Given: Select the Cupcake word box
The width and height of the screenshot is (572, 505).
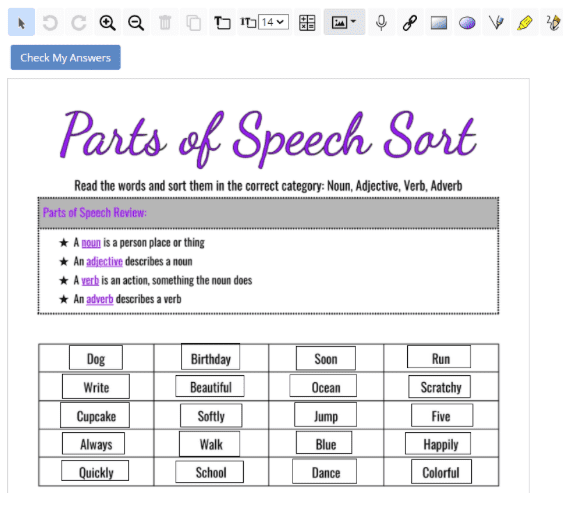Looking at the screenshot, I should pos(95,415).
